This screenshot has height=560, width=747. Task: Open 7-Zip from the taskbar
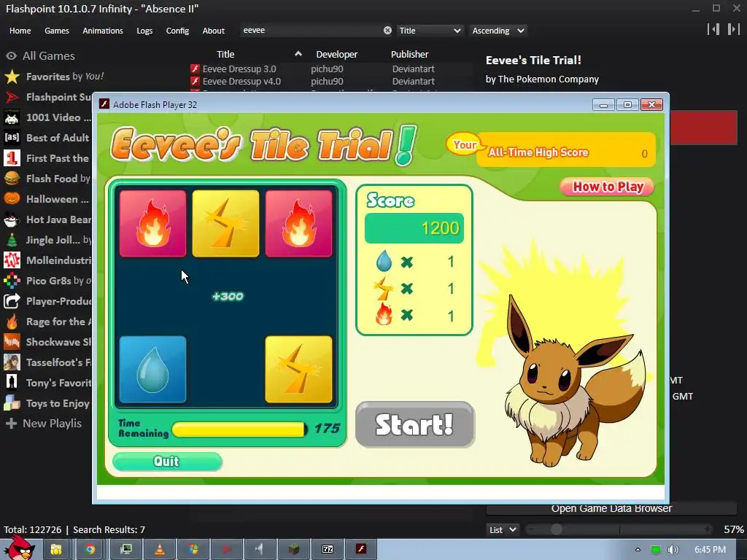(x=328, y=550)
